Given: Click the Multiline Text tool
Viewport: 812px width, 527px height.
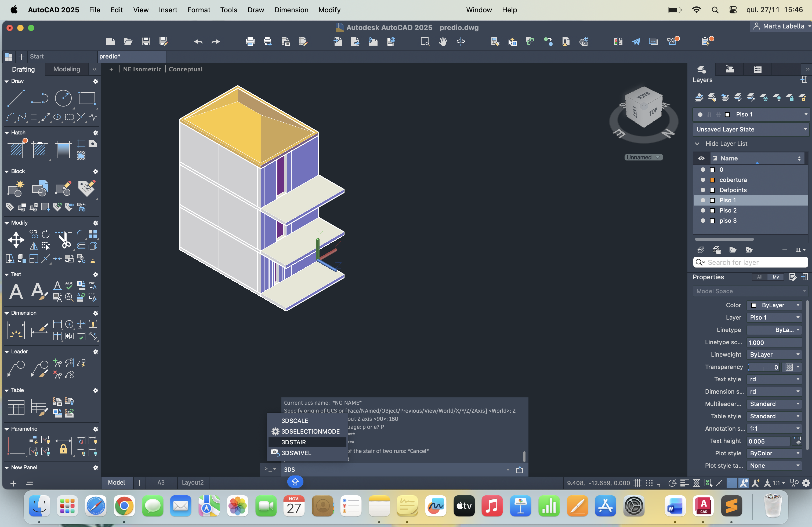Looking at the screenshot, I should click(x=16, y=291).
